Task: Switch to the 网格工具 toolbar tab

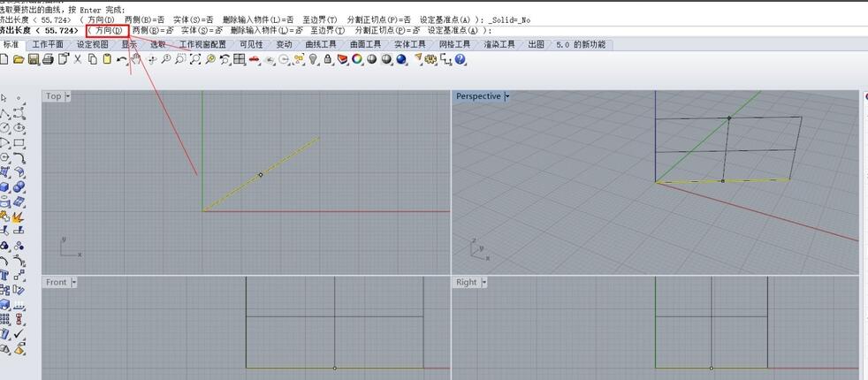Action: (x=454, y=44)
